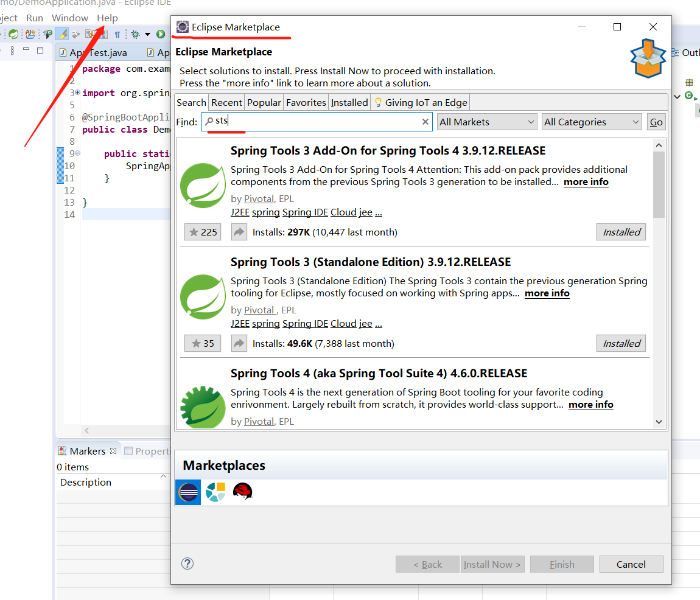Run the application with the green play icon

tap(160, 33)
